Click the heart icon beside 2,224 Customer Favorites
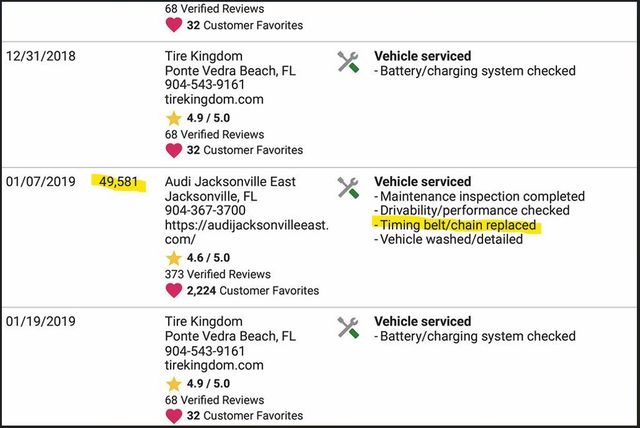 click(x=173, y=290)
